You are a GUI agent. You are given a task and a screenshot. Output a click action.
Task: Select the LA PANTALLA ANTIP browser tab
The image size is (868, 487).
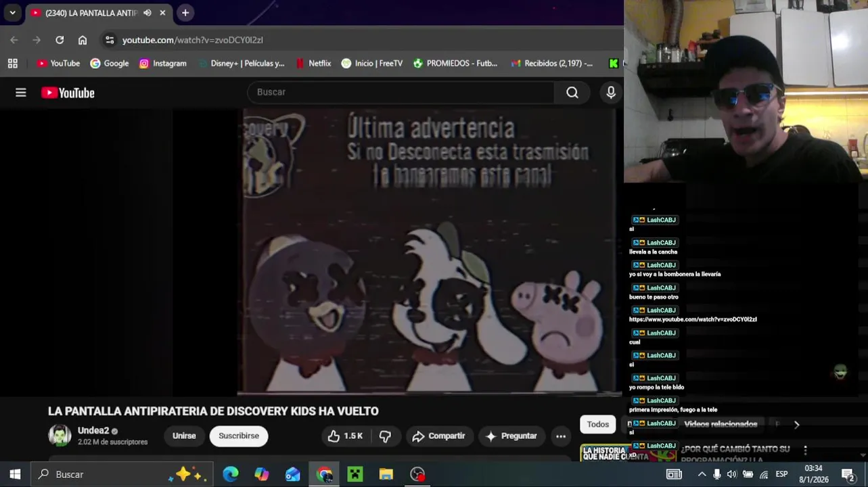pyautogui.click(x=98, y=13)
